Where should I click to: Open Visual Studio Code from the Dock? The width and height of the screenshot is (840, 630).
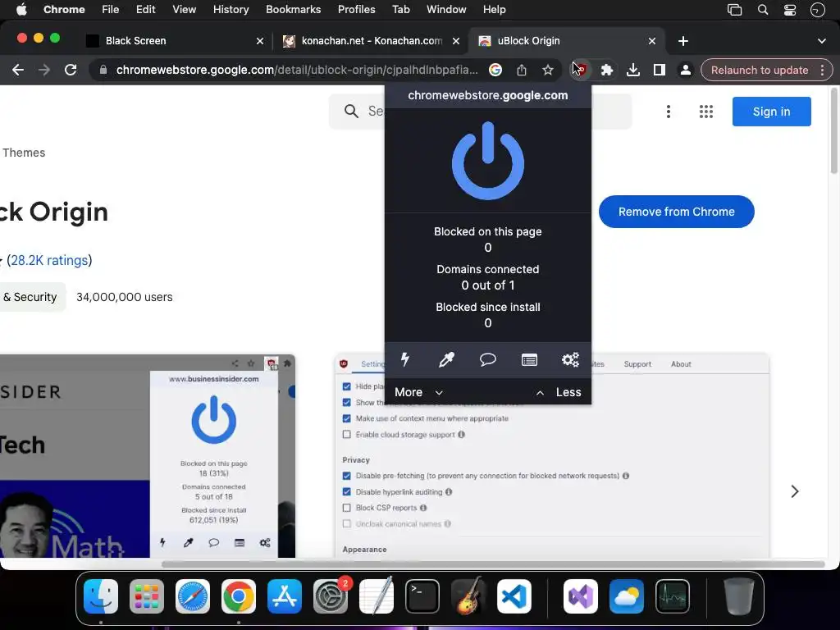tap(514, 596)
